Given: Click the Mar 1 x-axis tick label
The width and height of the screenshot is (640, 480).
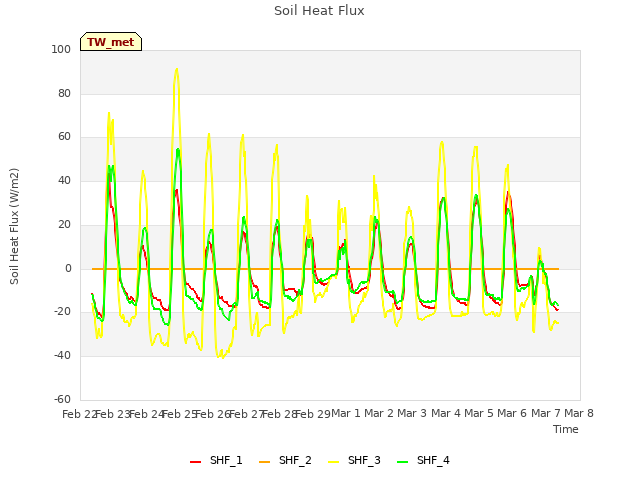Looking at the screenshot, I should pos(346,413).
